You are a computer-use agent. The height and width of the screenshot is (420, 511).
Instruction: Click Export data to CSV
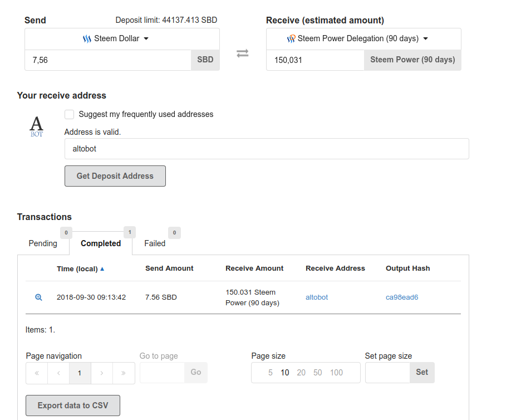73,406
